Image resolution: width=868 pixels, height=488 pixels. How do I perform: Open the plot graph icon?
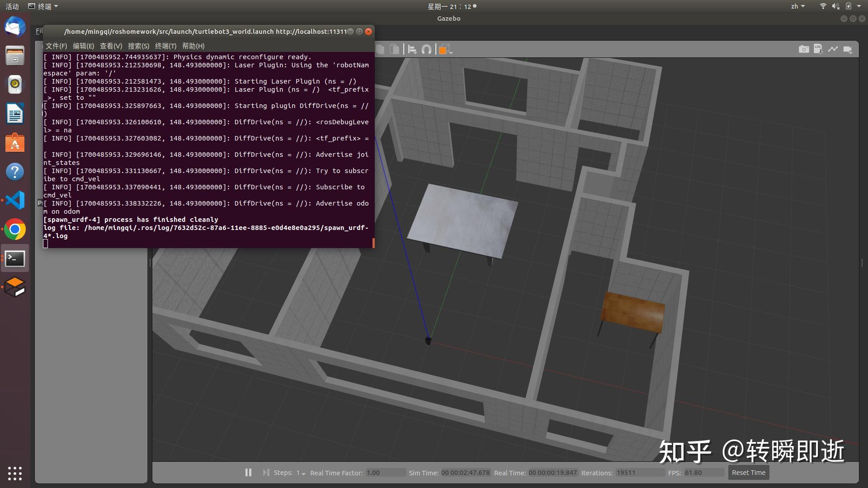[833, 49]
